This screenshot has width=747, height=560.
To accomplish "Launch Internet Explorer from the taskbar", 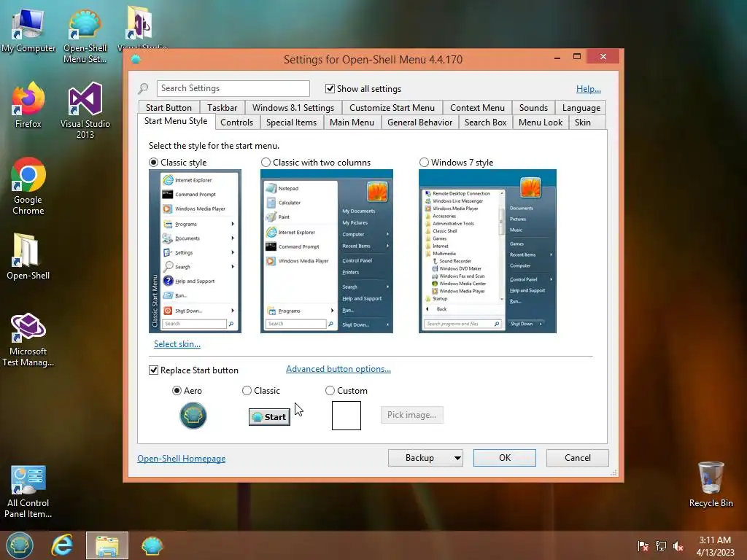I will [x=63, y=545].
